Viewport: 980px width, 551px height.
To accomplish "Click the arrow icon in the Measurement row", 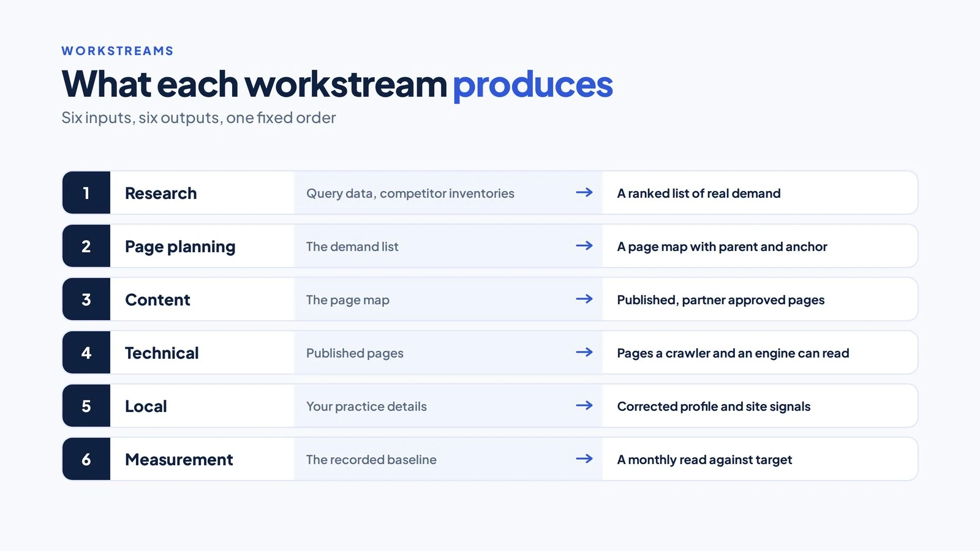I will pos(584,459).
